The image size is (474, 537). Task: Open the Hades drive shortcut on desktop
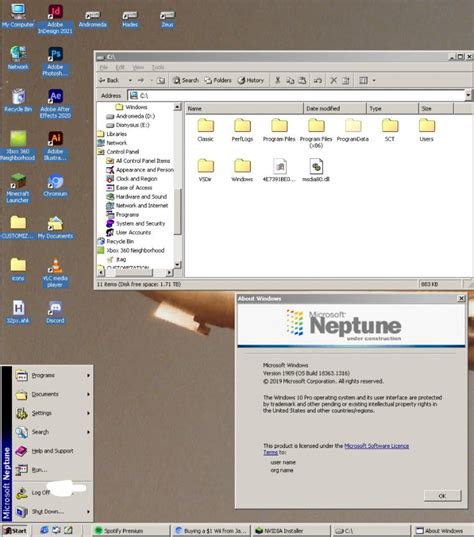tap(130, 19)
